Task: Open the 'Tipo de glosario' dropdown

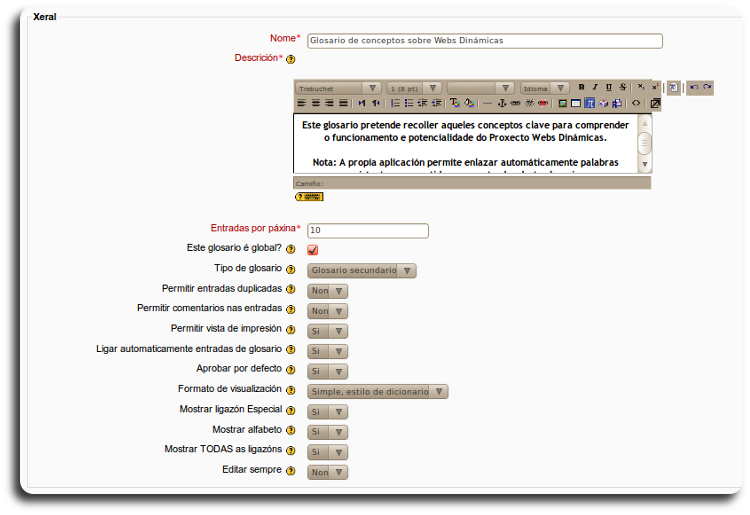Action: [361, 270]
